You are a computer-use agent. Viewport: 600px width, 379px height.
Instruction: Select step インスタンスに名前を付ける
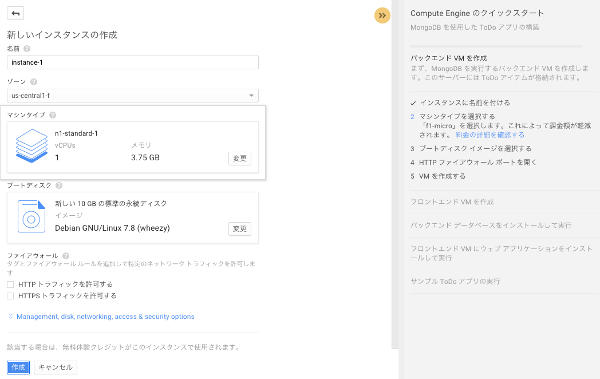click(x=465, y=103)
